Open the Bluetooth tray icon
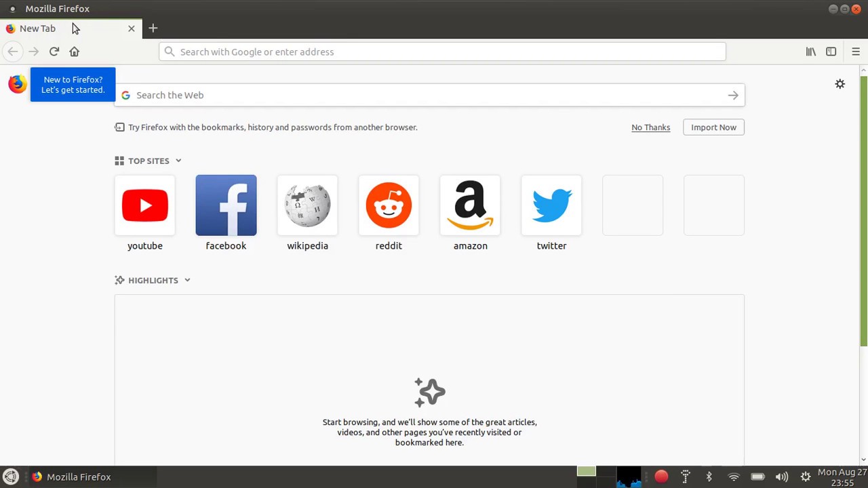The width and height of the screenshot is (868, 488). [x=709, y=476]
